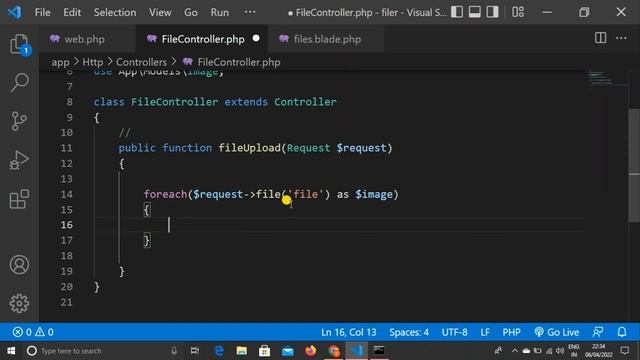Click the $image variable on line 14
Viewport: 640px width, 360px height.
click(373, 194)
